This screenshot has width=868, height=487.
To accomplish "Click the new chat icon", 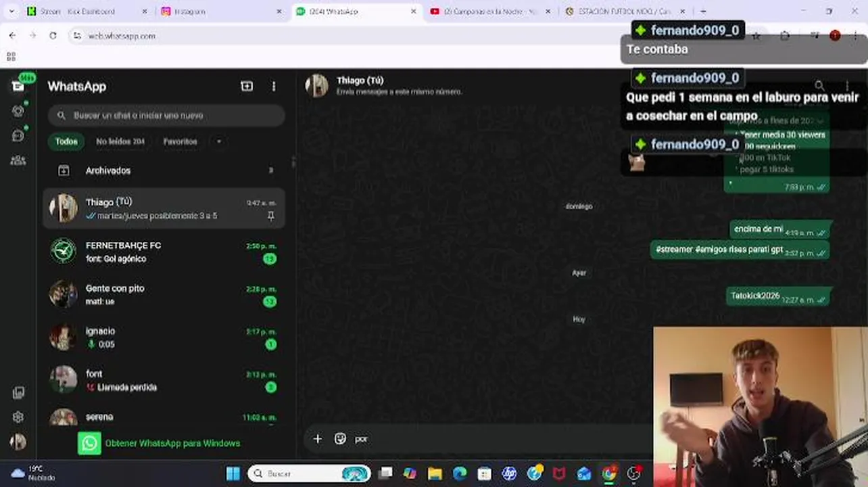I will [247, 86].
